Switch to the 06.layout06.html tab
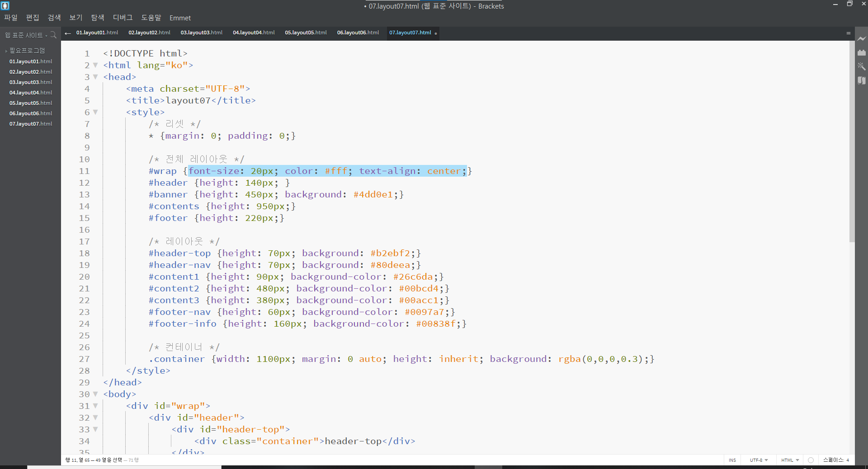Screen dimensions: 868x469 (x=358, y=33)
